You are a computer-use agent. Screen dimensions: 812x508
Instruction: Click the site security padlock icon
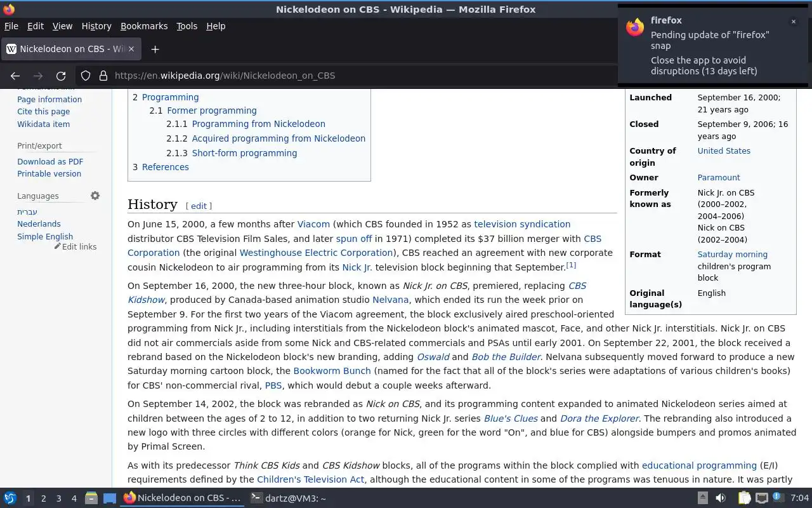(x=103, y=76)
